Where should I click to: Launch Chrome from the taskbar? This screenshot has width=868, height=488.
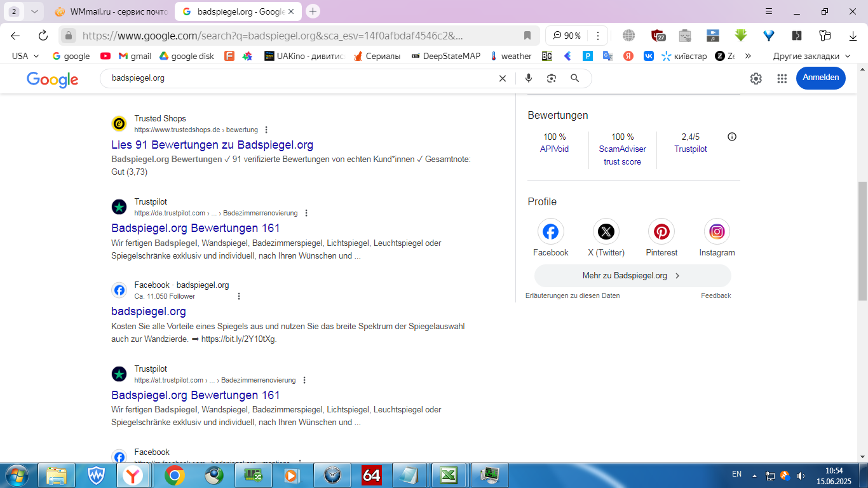click(175, 475)
